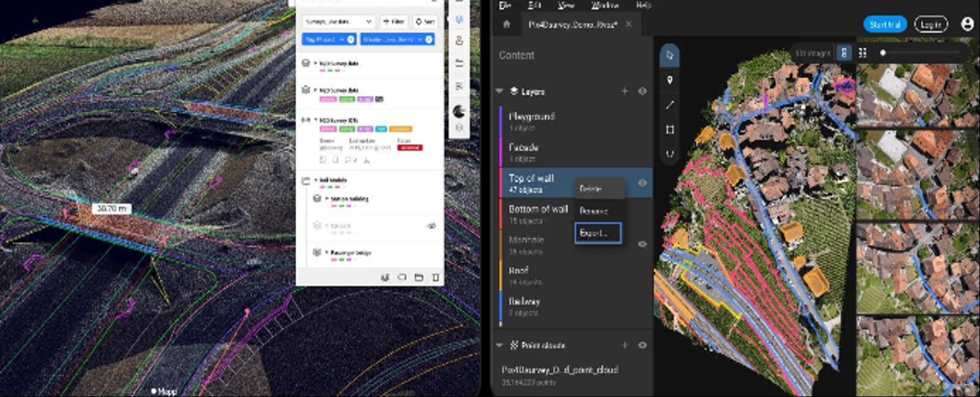Screen dimensions: 980x397
Task: Click the curved catenary tool icon
Action: (x=669, y=154)
